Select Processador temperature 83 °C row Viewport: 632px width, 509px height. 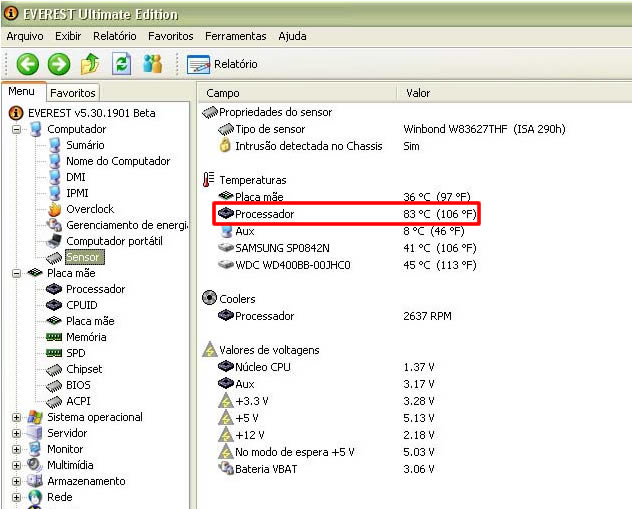coord(347,214)
